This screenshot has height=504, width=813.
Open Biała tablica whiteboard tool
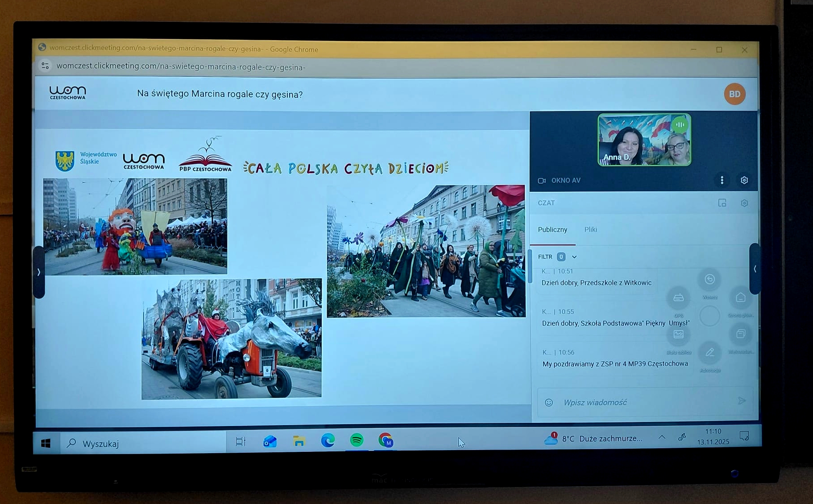tap(678, 335)
